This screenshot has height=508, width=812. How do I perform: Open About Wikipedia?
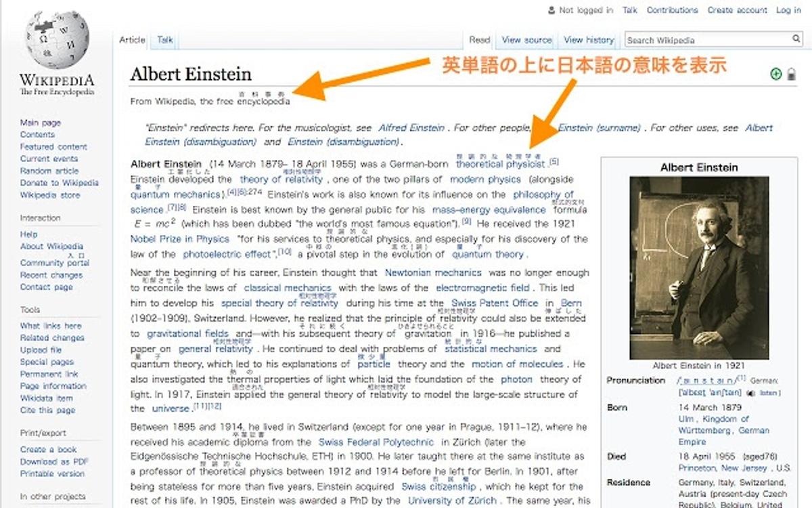point(51,247)
